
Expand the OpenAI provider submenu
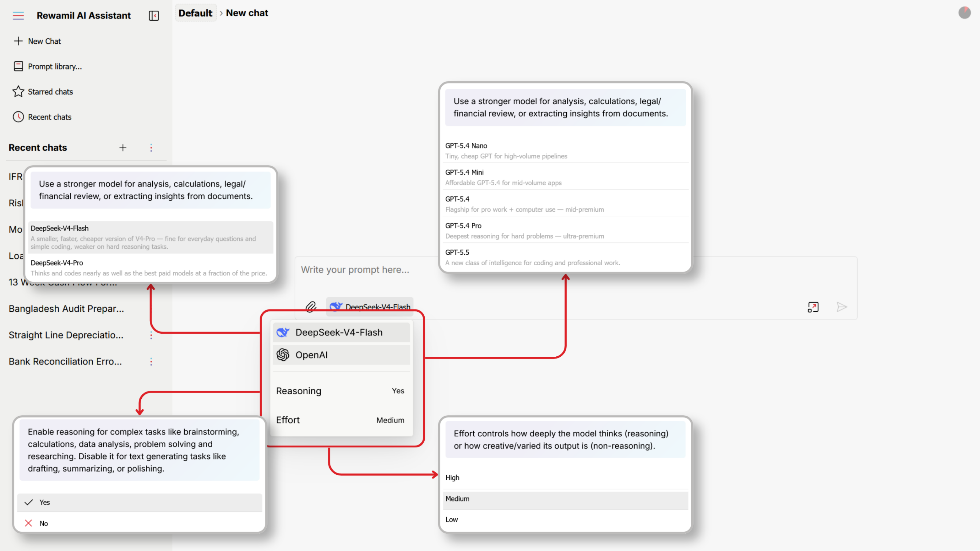[x=341, y=355]
